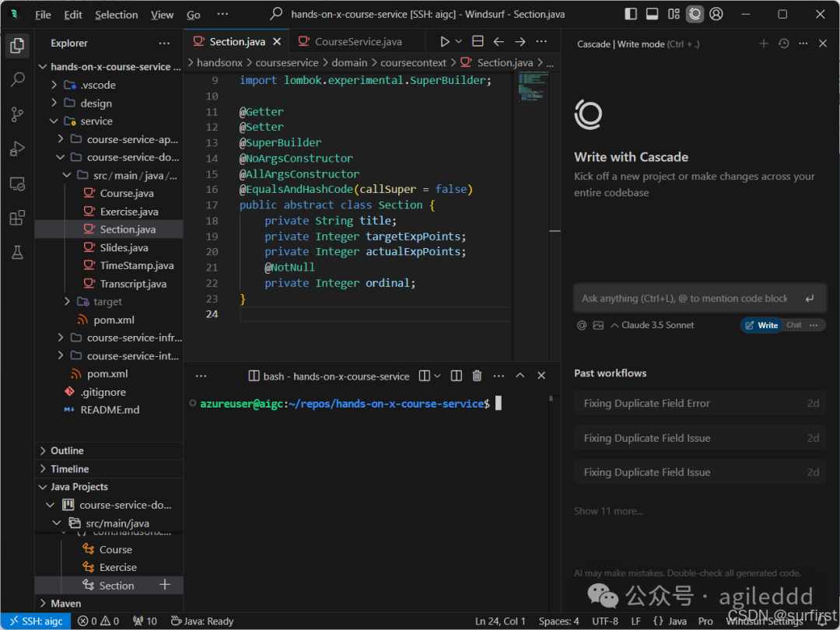Open Run and Debug view
This screenshot has width=840, height=630.
[17, 149]
